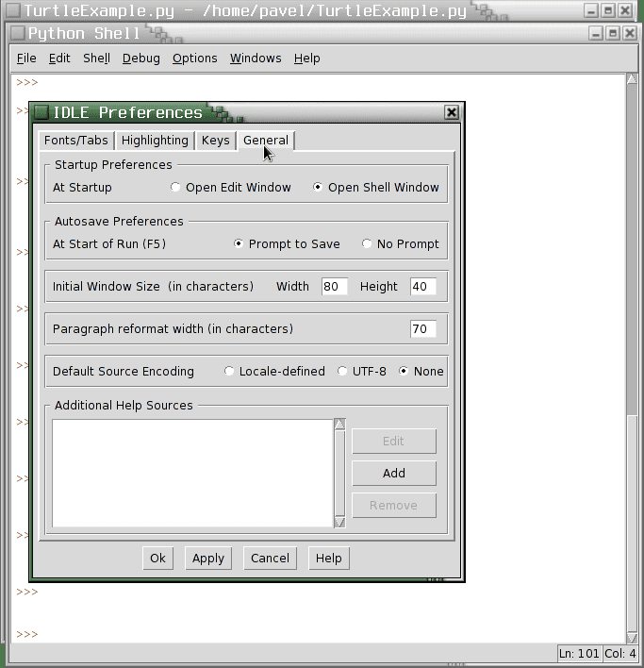Maximize the Python Shell window
The width and height of the screenshot is (644, 668).
point(613,33)
